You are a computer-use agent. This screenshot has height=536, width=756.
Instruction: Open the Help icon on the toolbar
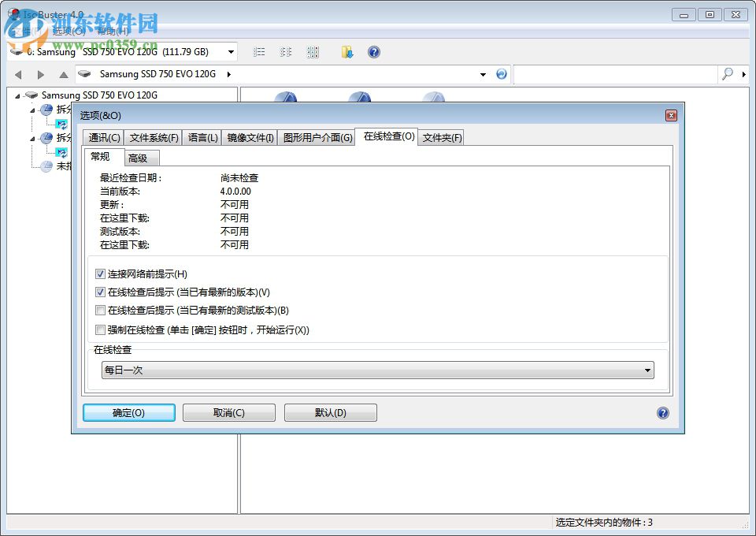[x=373, y=51]
